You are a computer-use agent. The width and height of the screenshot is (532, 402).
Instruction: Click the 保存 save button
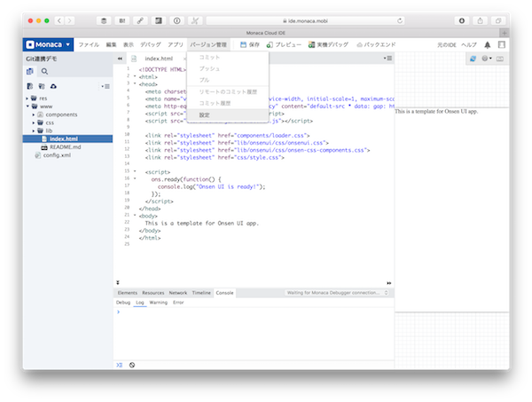[x=250, y=44]
